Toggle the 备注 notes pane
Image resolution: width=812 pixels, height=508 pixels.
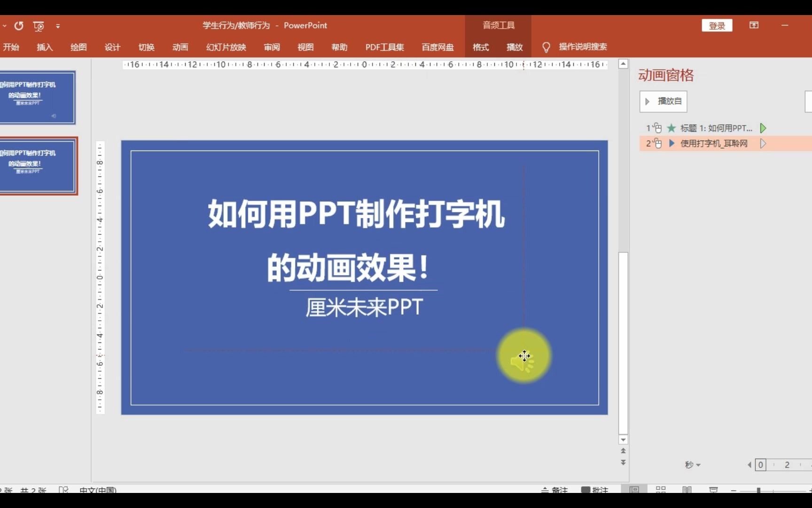pyautogui.click(x=554, y=490)
